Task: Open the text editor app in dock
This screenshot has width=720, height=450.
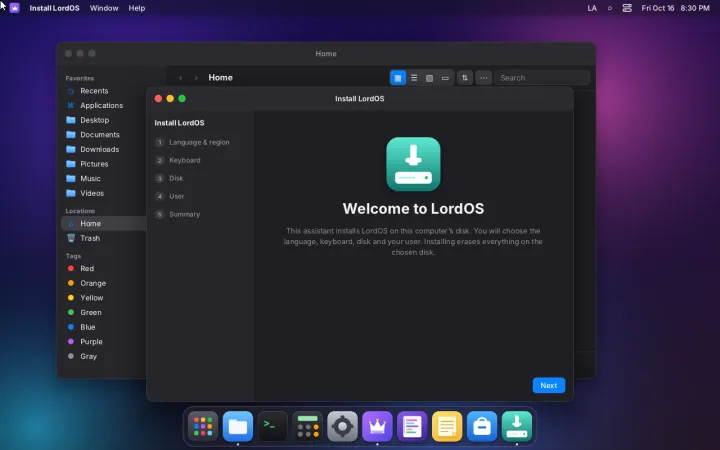Action: tap(412, 426)
